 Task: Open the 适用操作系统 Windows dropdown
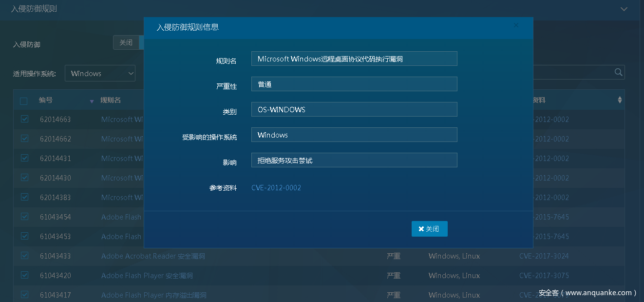click(100, 74)
